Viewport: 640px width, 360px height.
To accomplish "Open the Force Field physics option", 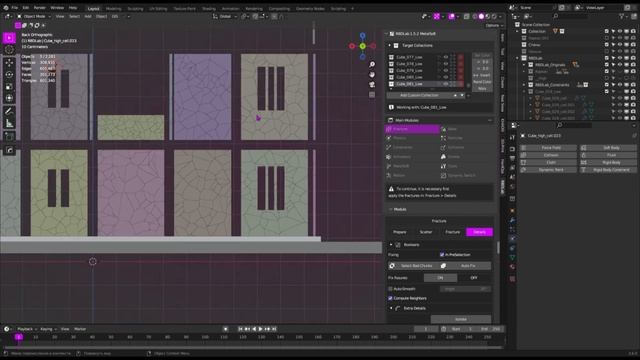I will 549,148.
